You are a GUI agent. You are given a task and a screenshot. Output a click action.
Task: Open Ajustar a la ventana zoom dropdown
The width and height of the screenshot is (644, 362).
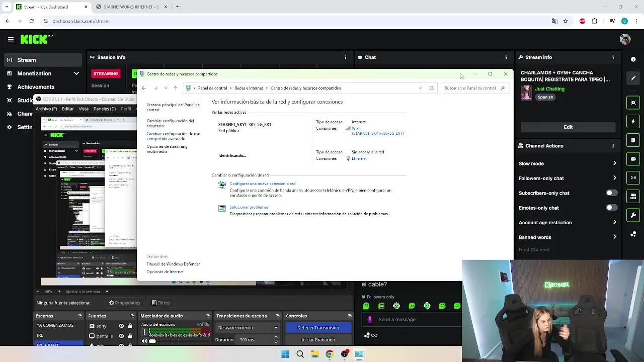(107, 292)
